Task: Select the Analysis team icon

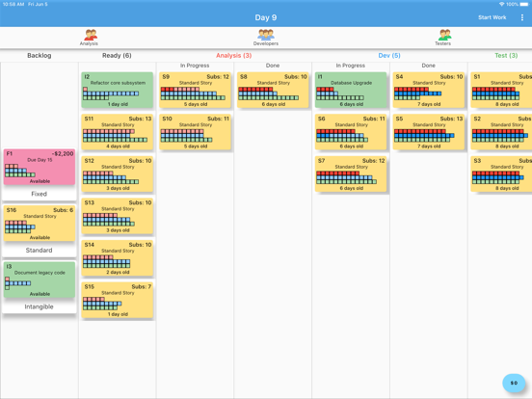Action: tap(91, 35)
